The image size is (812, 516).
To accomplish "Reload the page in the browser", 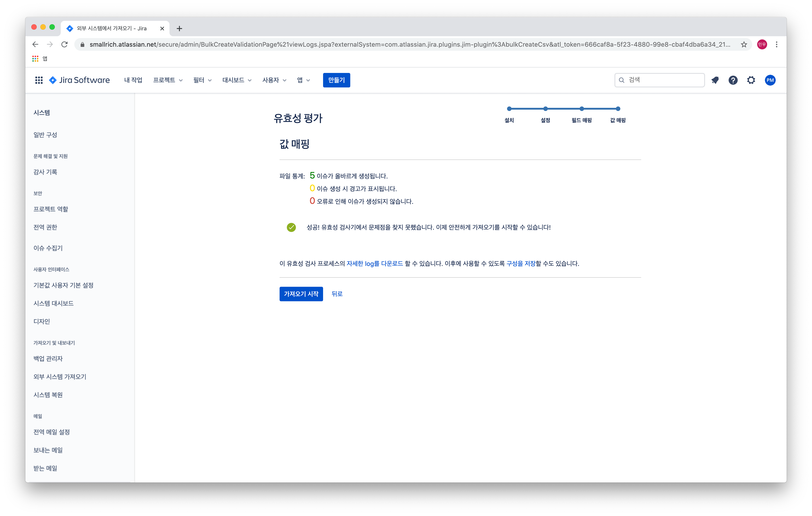I will click(x=64, y=44).
